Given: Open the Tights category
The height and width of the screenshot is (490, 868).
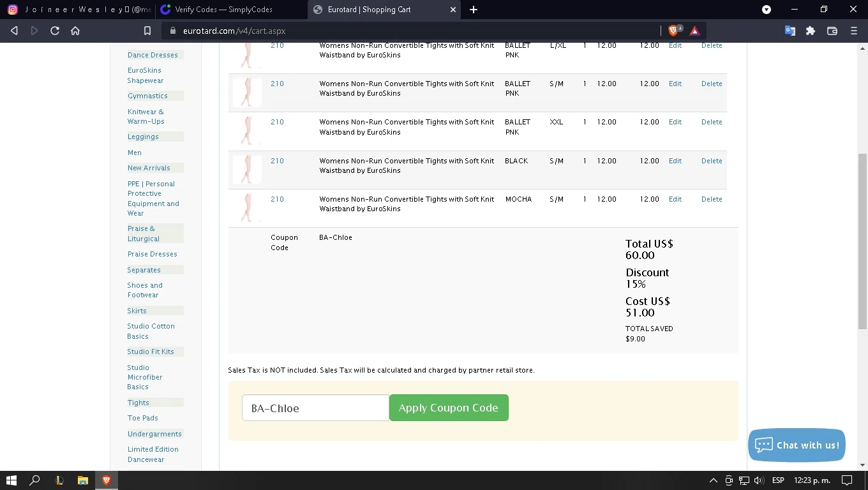Looking at the screenshot, I should (x=138, y=403).
